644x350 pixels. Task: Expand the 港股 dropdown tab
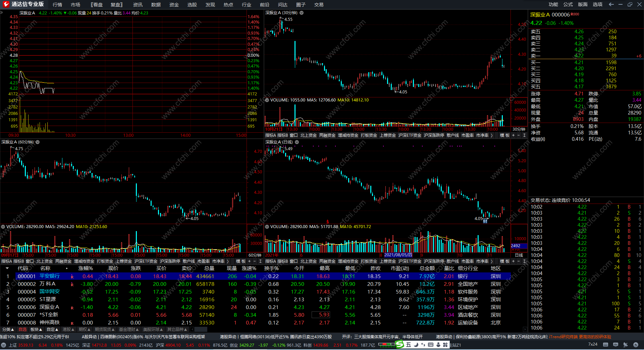(x=68, y=330)
